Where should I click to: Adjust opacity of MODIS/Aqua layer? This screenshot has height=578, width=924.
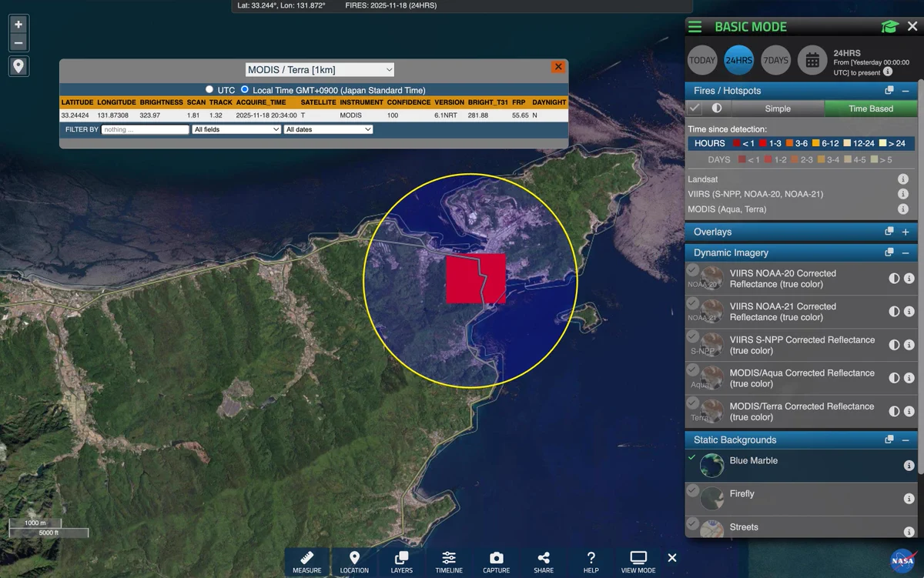[895, 378]
